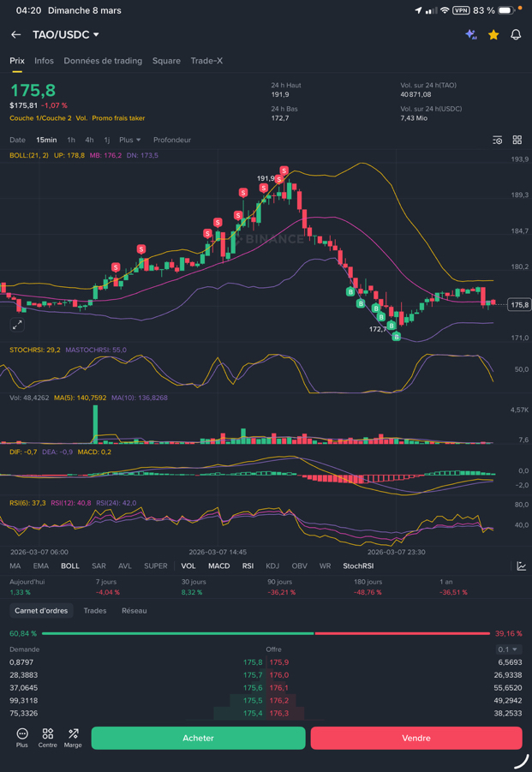Toggle the favorite star icon
The image size is (532, 772).
(x=493, y=34)
